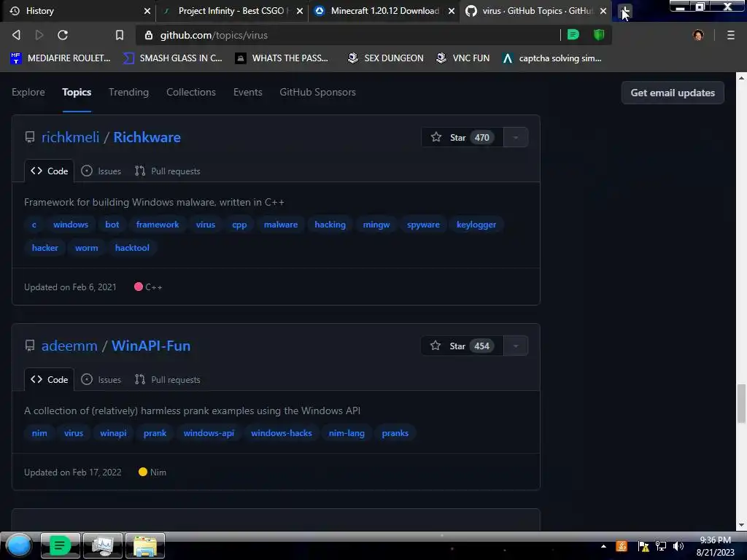Switch to Project Infinity browser tab
The width and height of the screenshot is (747, 560).
pos(232,11)
